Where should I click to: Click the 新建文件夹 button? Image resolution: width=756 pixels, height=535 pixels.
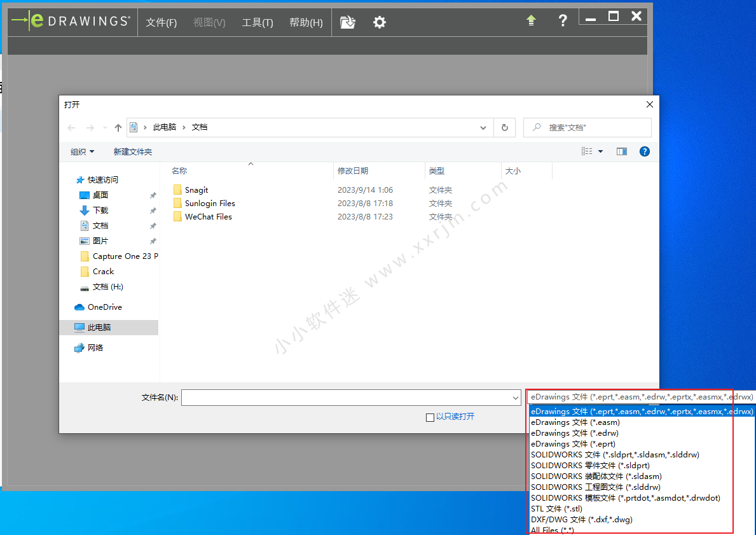pos(133,151)
